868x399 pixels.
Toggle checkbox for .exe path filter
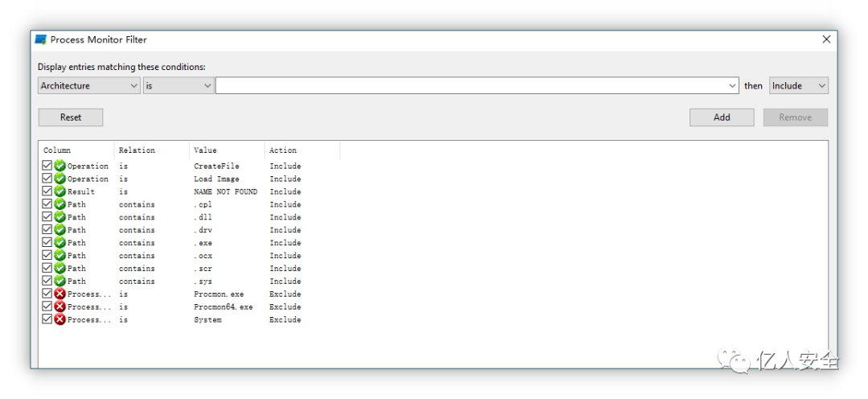[47, 242]
